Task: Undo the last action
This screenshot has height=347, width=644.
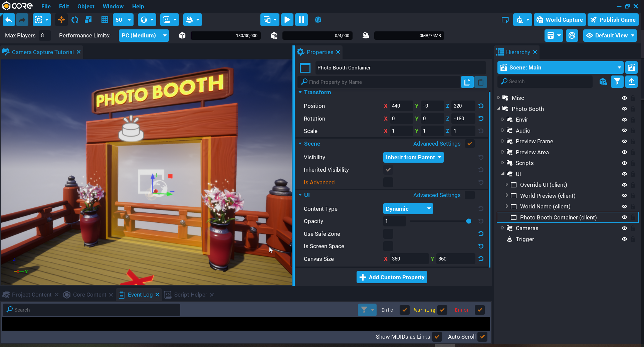Action: tap(9, 20)
